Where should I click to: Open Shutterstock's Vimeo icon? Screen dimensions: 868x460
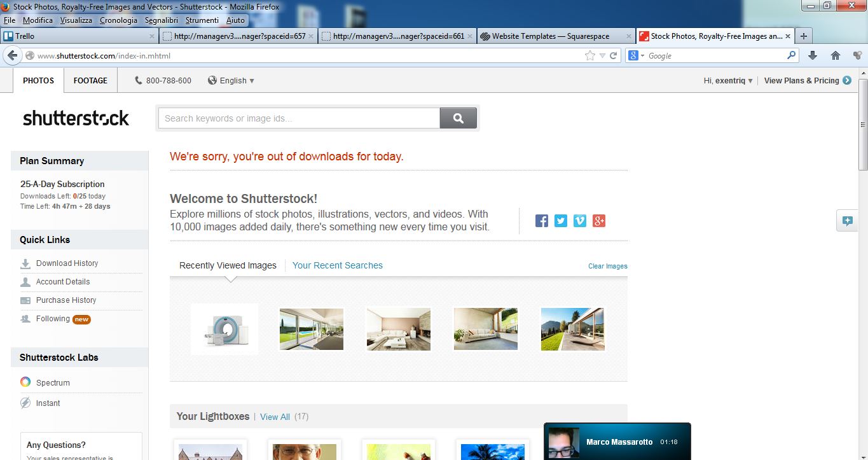pos(579,221)
